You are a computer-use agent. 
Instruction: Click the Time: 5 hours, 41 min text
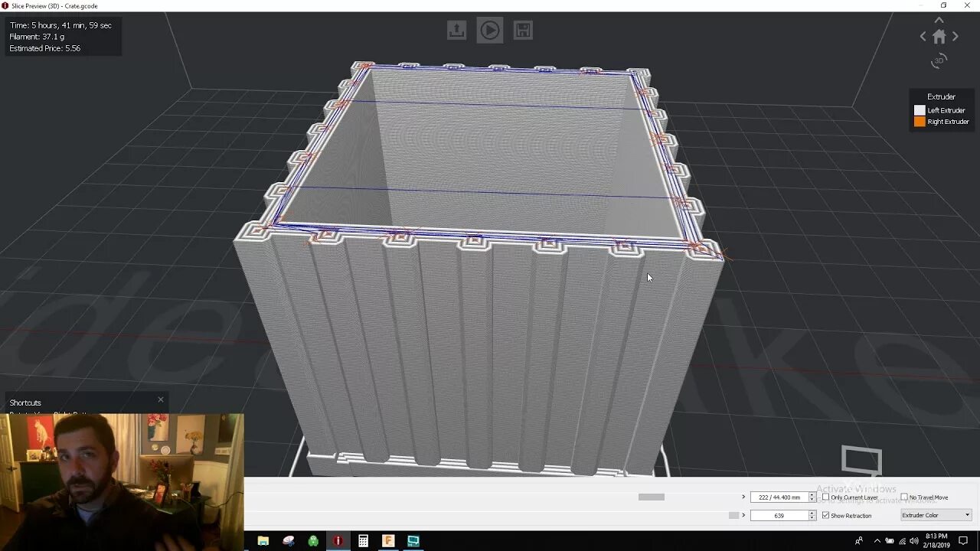[x=60, y=25]
